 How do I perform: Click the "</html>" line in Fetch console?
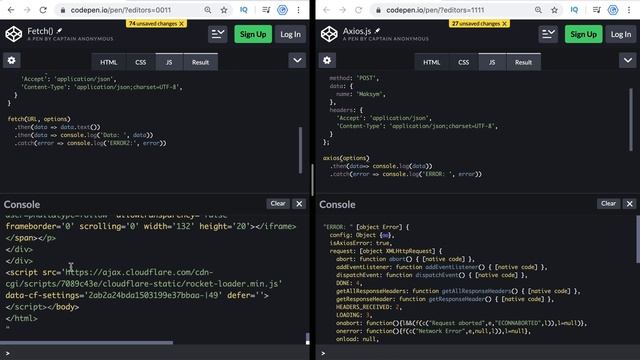pos(22,318)
